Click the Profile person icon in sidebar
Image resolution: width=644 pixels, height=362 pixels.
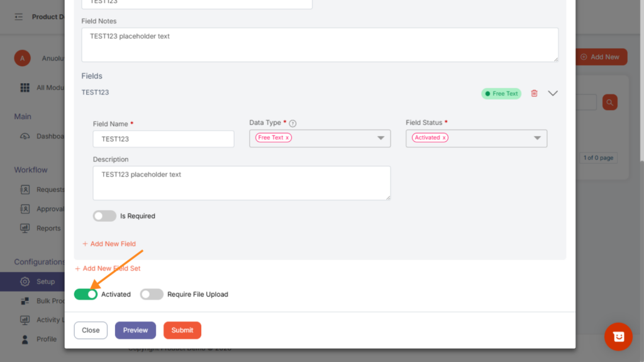pos(25,339)
